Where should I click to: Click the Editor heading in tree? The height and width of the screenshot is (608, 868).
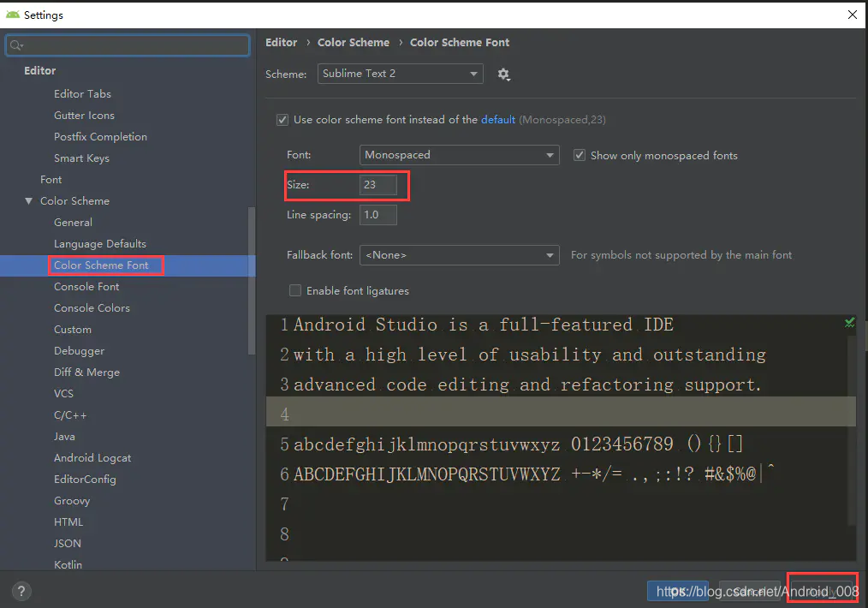coord(40,71)
